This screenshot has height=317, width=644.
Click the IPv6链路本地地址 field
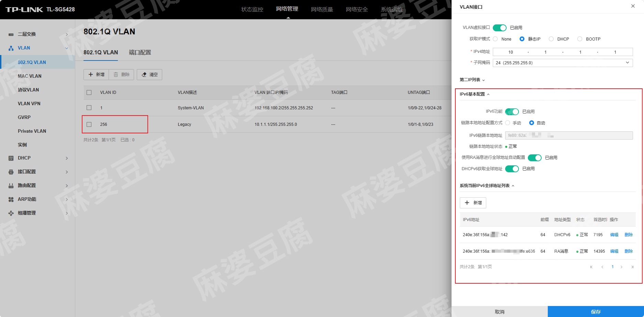(x=569, y=135)
